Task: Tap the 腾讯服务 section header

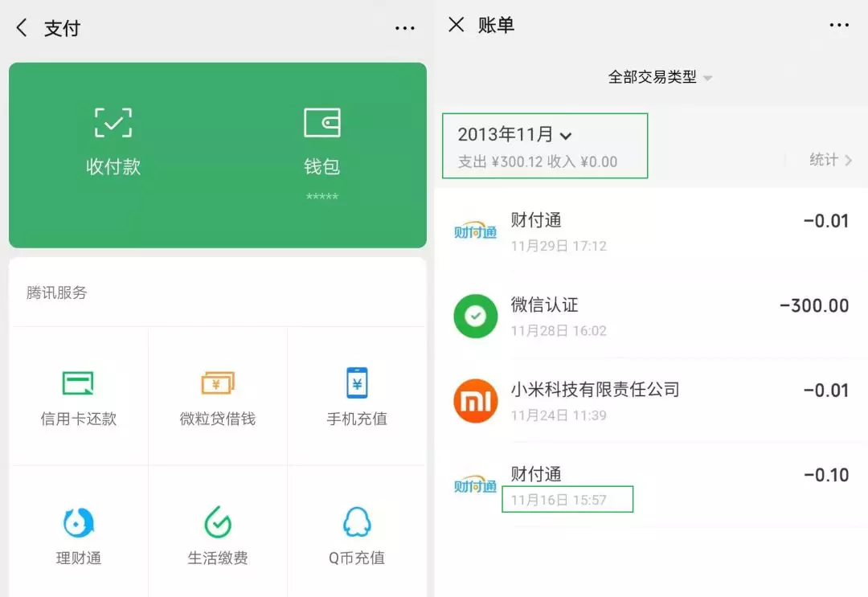Action: [57, 292]
